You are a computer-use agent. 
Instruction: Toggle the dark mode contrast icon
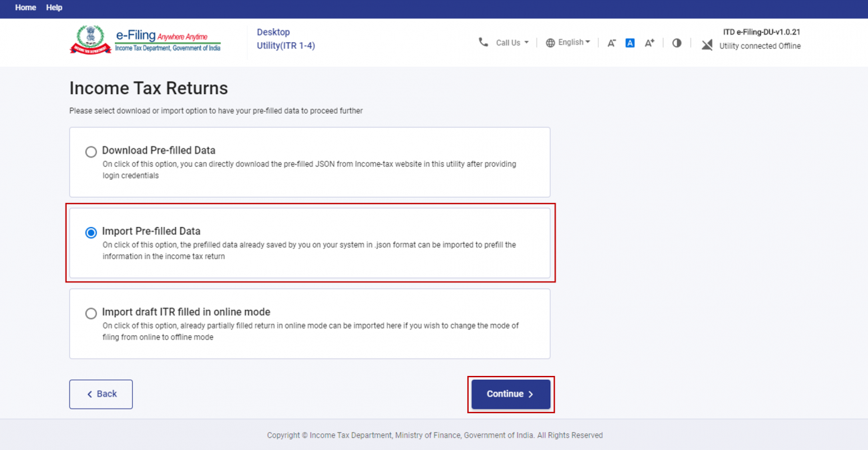click(x=676, y=42)
